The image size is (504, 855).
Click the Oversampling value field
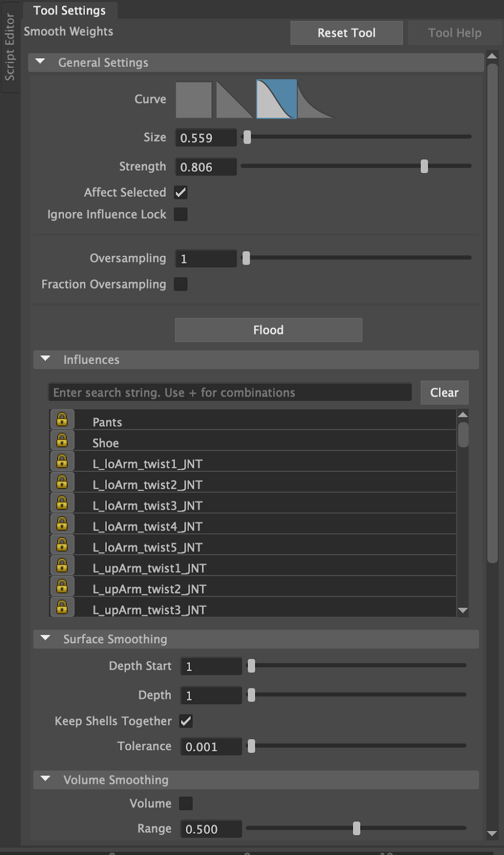coord(206,259)
